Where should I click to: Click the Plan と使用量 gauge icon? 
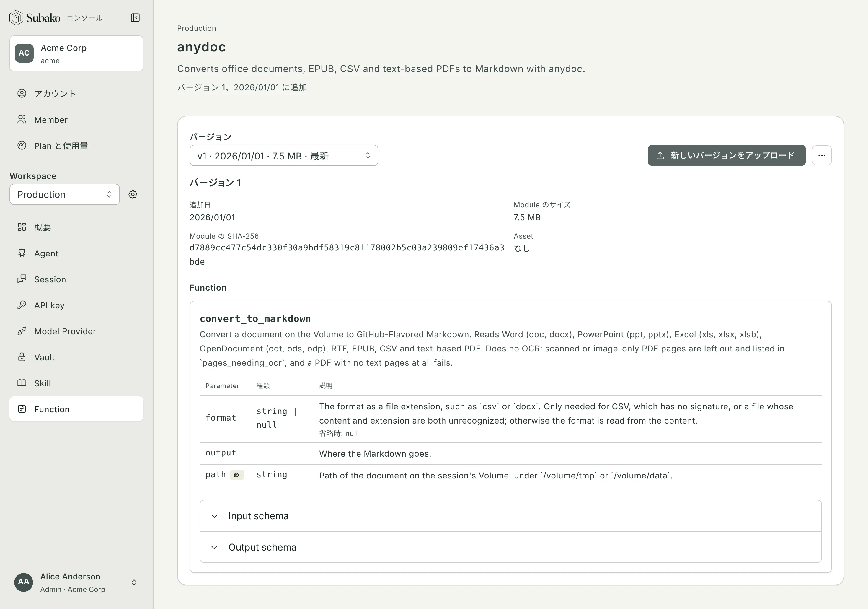pos(22,146)
